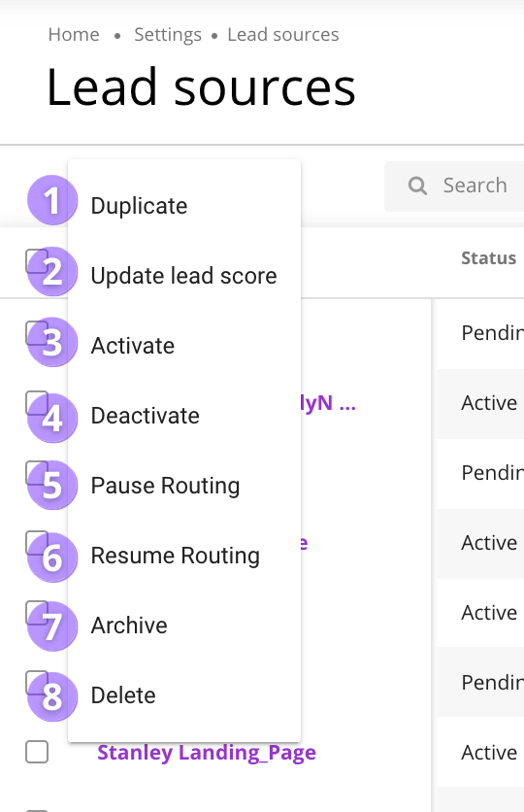Sort by the Status column header

click(488, 258)
